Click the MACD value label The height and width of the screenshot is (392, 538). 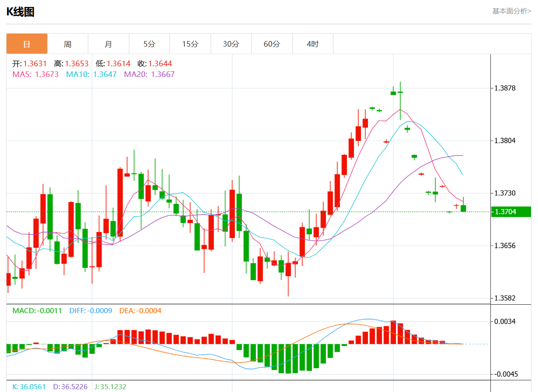[37, 310]
